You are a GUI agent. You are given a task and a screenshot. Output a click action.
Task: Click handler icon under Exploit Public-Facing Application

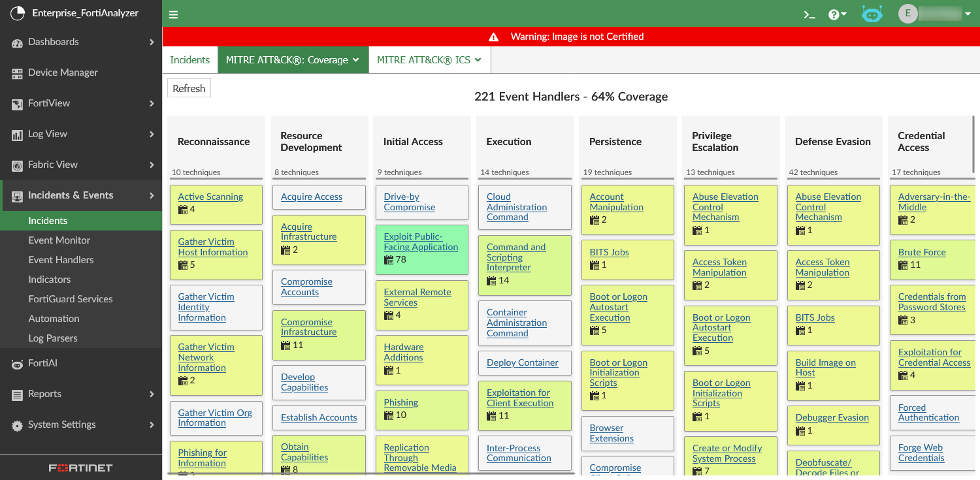pyautogui.click(x=389, y=260)
